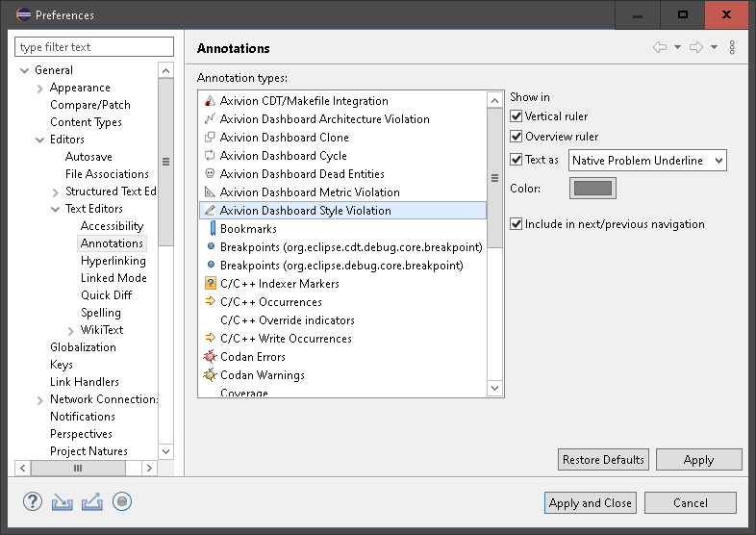Click the C/C++ Indexer Markers question icon
Screen dimensions: 756x535
[x=211, y=283]
